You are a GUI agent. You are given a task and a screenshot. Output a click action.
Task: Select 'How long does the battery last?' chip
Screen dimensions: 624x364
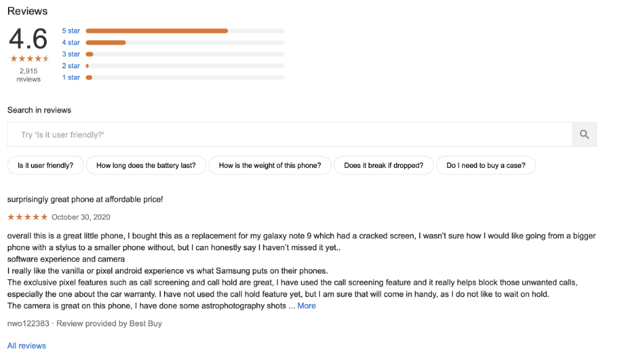point(146,165)
